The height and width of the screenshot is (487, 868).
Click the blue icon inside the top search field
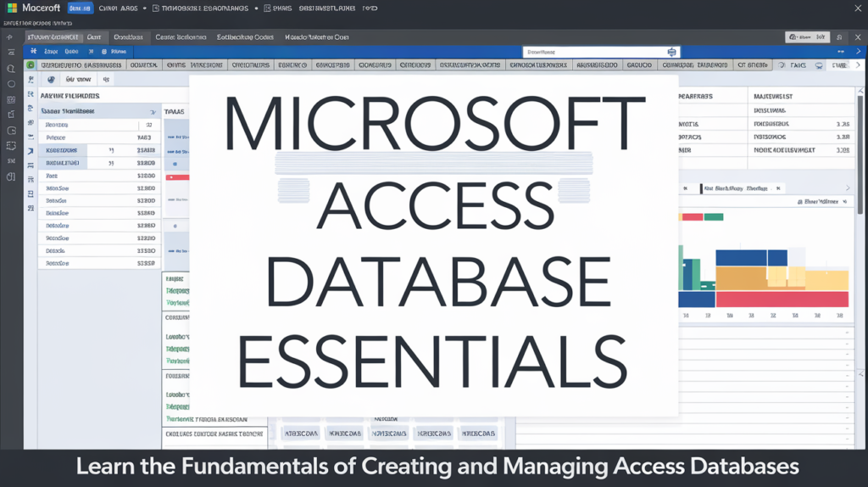point(671,52)
